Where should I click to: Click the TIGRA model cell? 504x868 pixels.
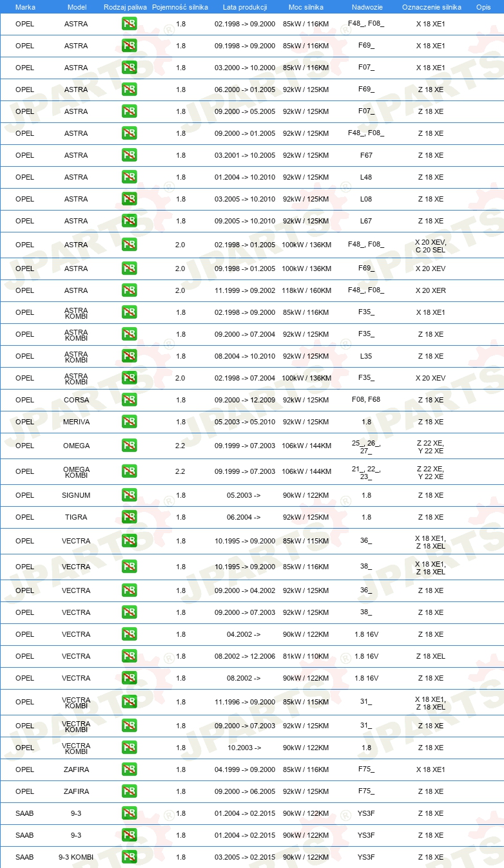point(76,517)
